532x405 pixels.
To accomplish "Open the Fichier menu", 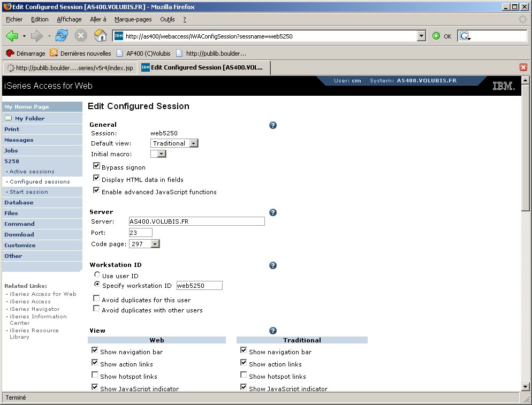I will click(x=14, y=19).
